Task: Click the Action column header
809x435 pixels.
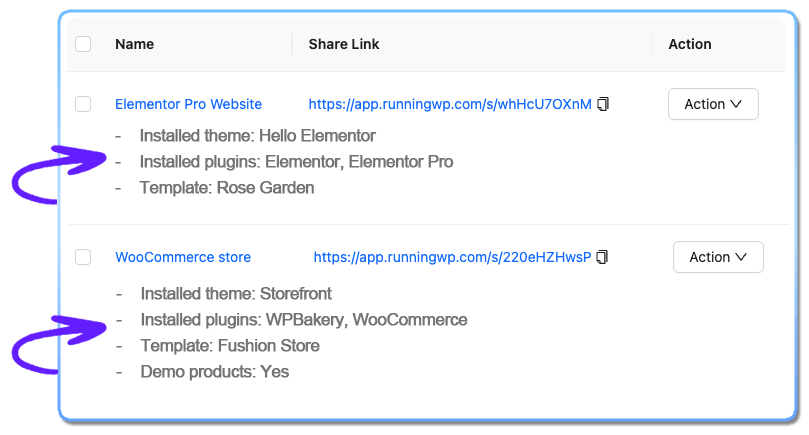Action: pos(690,44)
